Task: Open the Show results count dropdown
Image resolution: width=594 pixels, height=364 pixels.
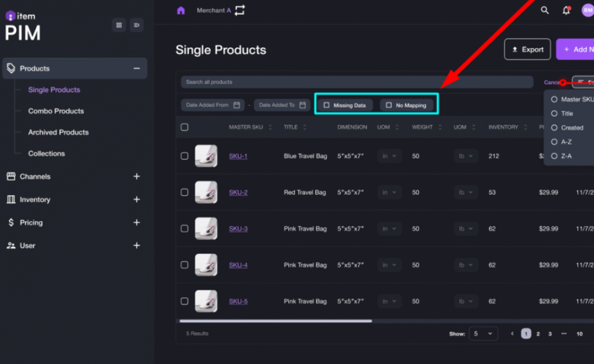Action: click(x=483, y=334)
